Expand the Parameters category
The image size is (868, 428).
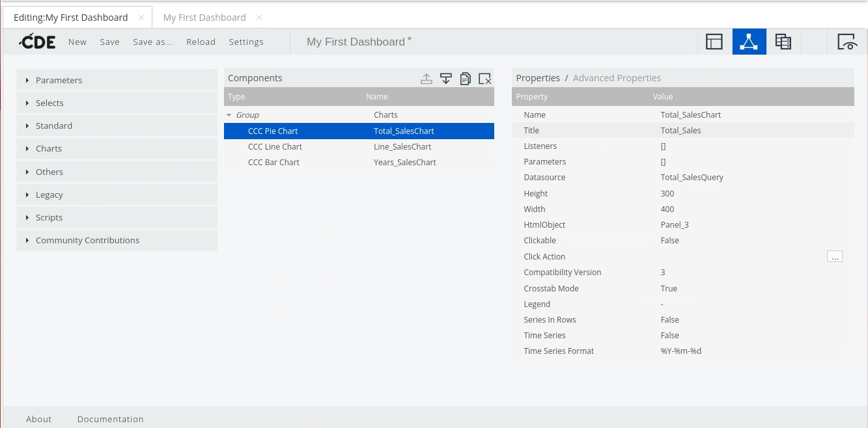(x=59, y=80)
